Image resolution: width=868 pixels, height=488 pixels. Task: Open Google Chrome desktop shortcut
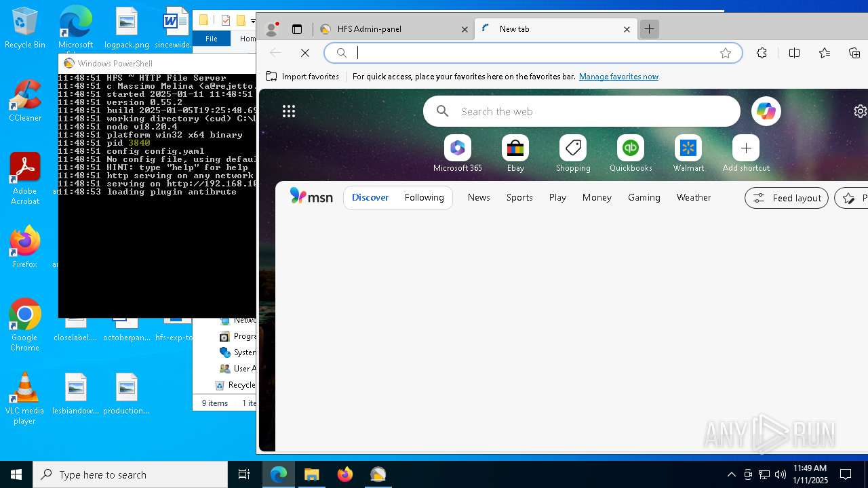click(24, 325)
